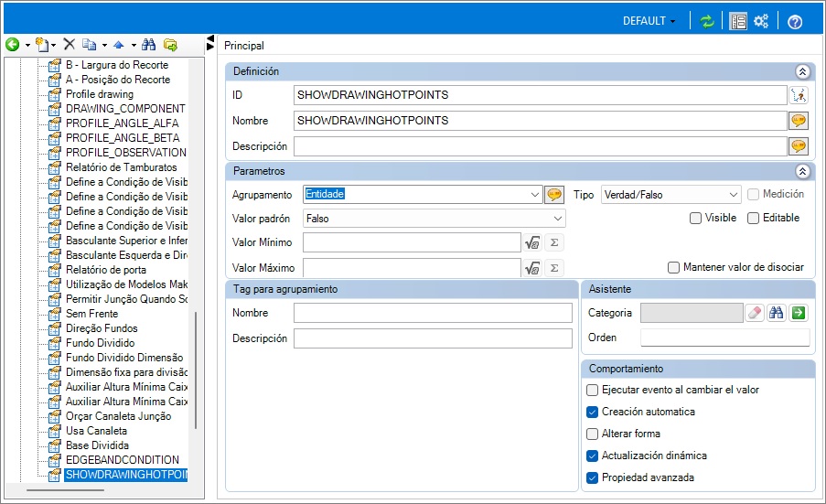Open the settings gears icon
Screen dimensions: 826x504
[761, 21]
